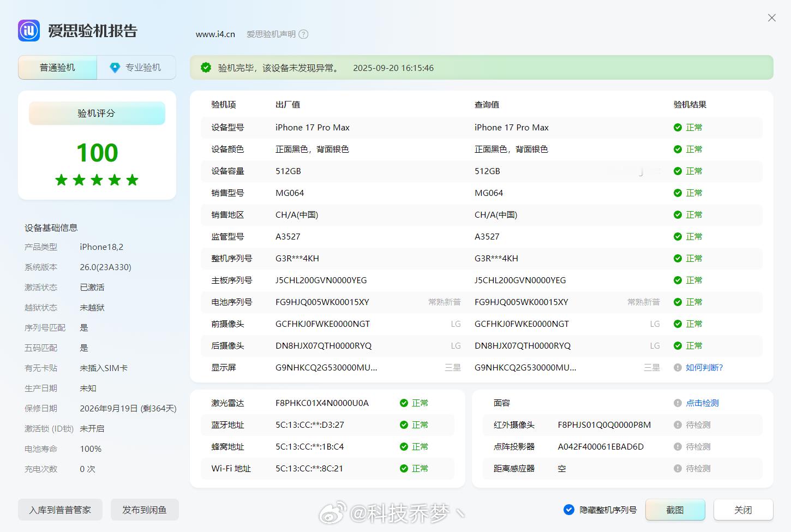Click the green check icon for Wi-Fi 地址
This screenshot has height=532, width=791.
tap(404, 469)
